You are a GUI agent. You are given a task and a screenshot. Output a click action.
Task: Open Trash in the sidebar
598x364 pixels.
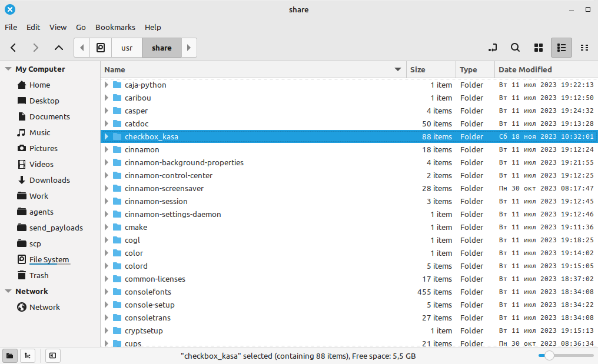point(39,275)
